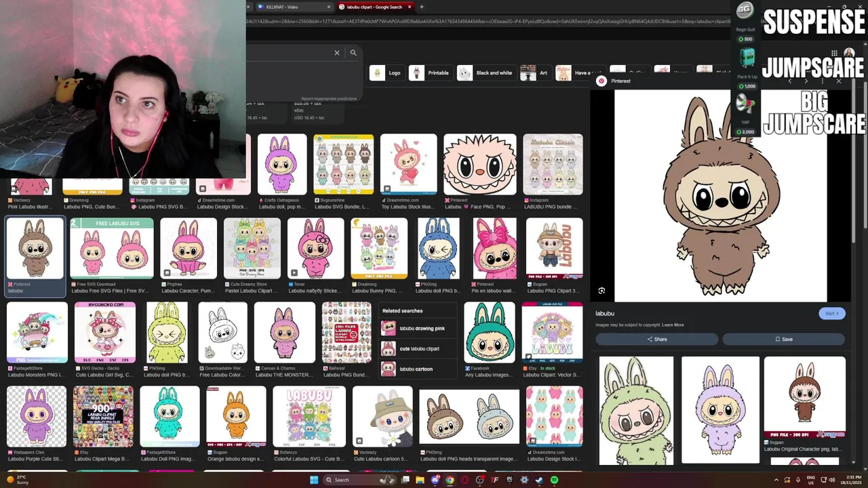
Task: Show hidden system tray icons chevron
Action: (x=776, y=480)
